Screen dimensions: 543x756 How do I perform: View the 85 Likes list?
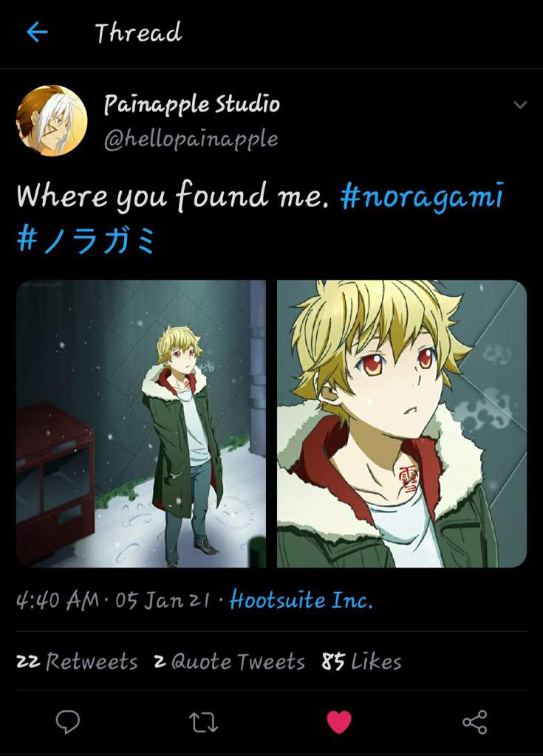point(361,661)
